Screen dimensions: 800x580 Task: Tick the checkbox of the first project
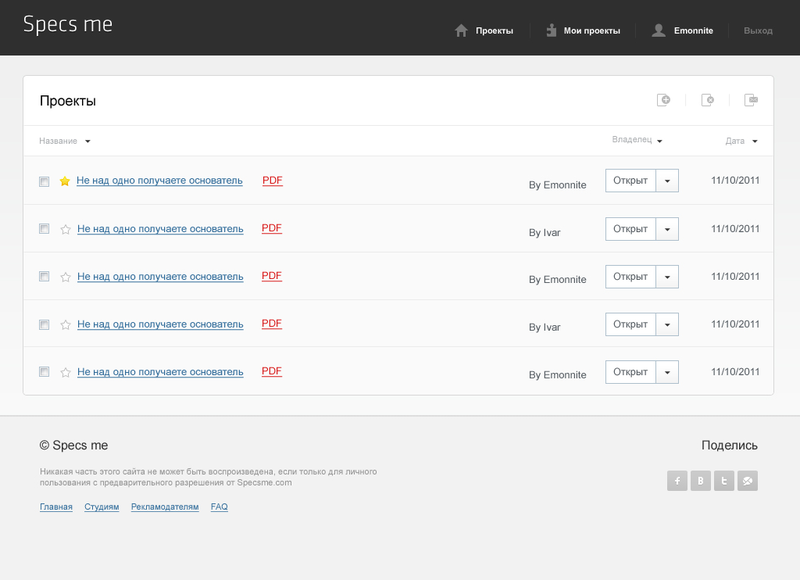(x=44, y=182)
